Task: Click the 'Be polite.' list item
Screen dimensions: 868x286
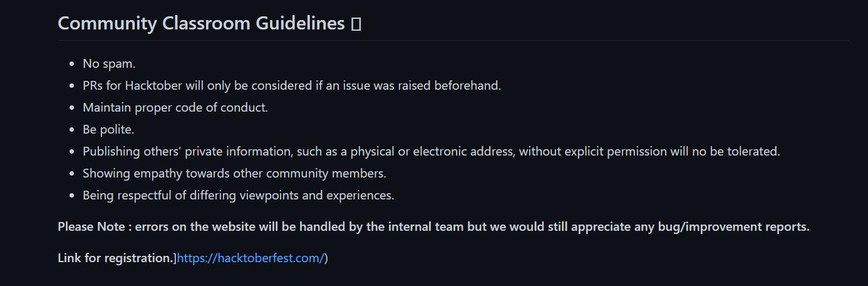Action: coord(108,129)
